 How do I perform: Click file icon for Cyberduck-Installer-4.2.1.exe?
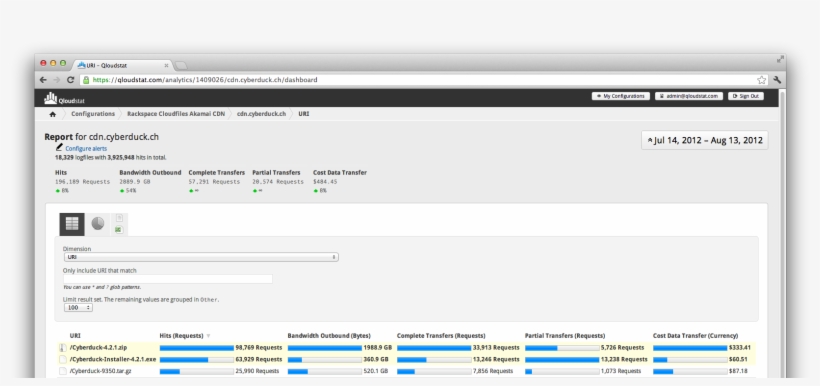click(x=63, y=359)
